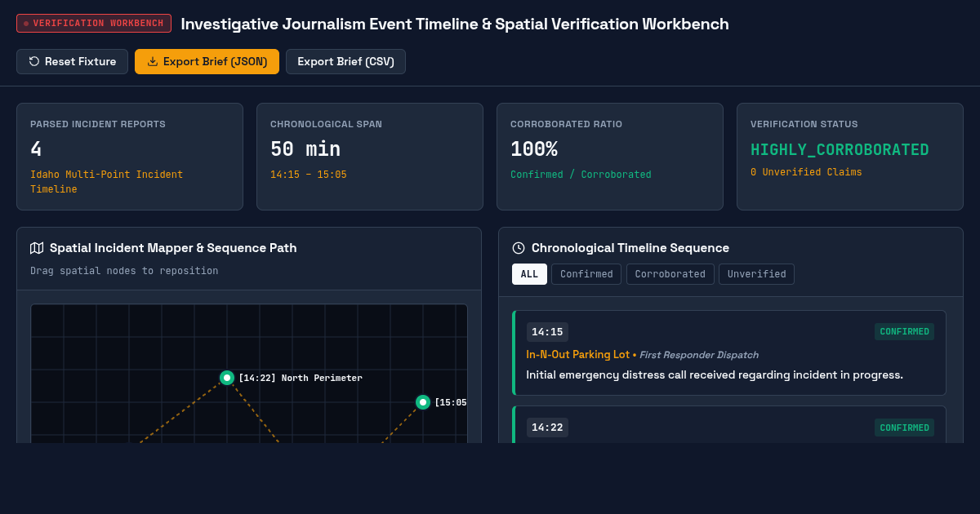Click the 14:22 timeline time badge
Image resolution: width=980 pixels, height=514 pixels.
[547, 428]
